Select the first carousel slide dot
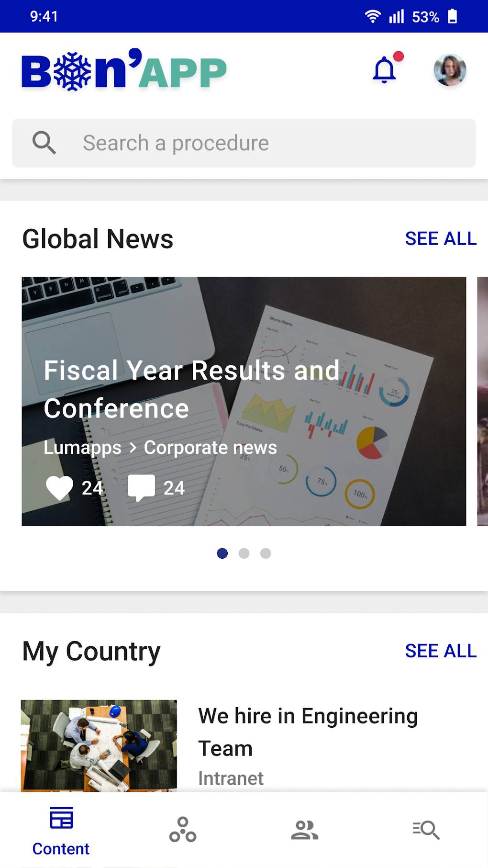This screenshot has width=488, height=868. (x=222, y=553)
